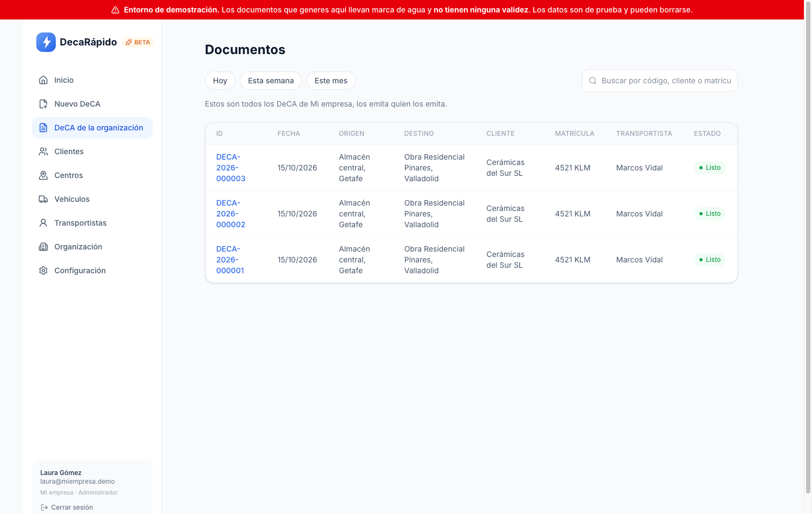812x514 pixels.
Task: Click the Documentos page heading
Action: (x=245, y=50)
